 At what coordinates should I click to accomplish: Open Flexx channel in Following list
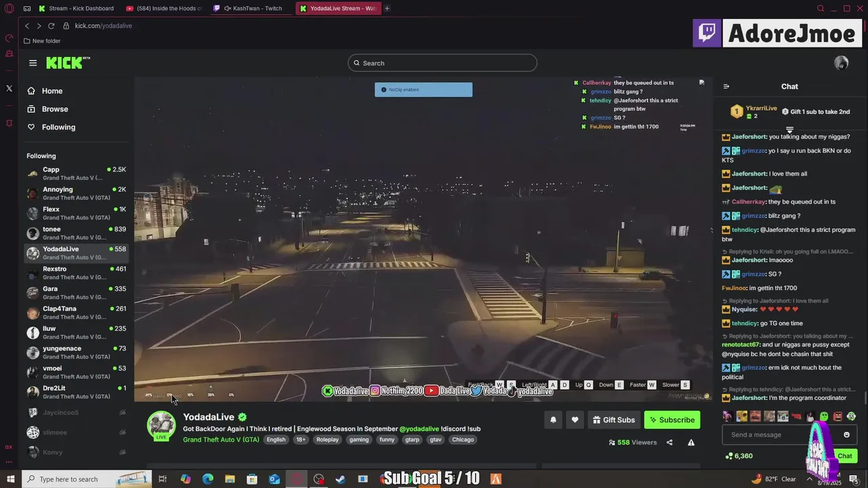tap(76, 213)
